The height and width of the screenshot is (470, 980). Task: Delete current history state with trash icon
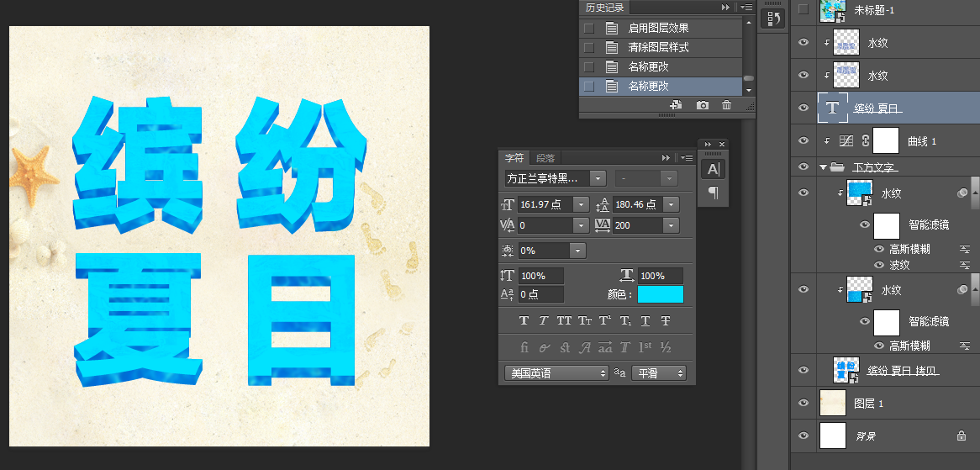click(x=726, y=105)
